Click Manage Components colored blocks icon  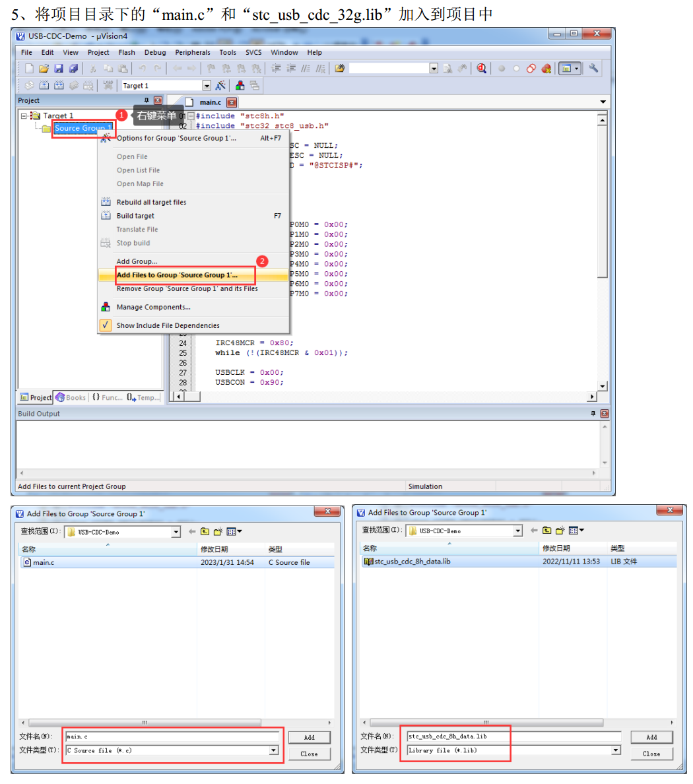point(240,86)
